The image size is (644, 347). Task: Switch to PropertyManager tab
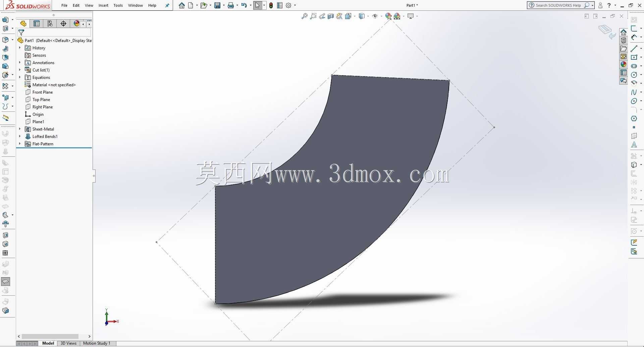tap(37, 23)
